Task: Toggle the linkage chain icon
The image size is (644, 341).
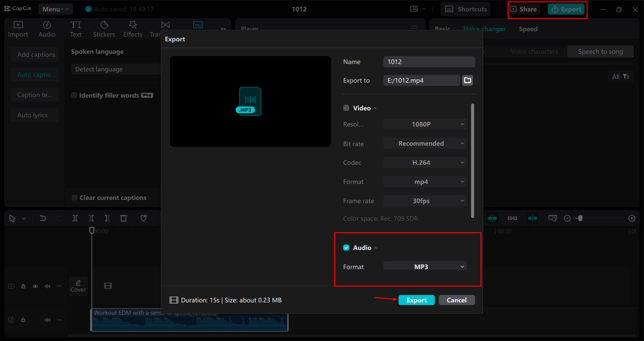Action: point(512,218)
